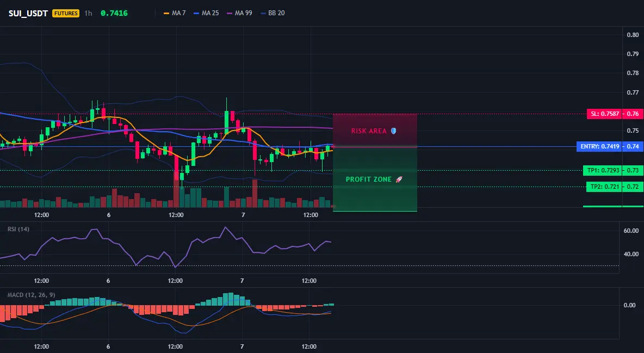Click the FUTURES badge

point(66,13)
